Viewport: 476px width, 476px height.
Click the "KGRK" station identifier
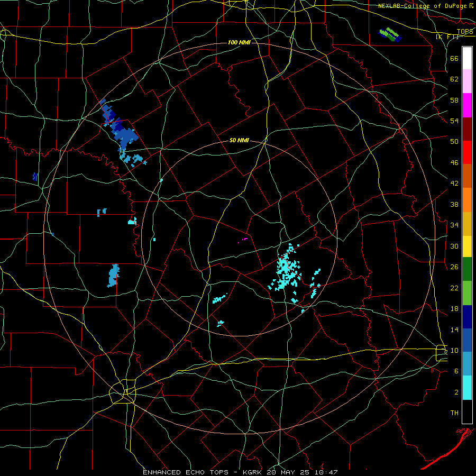tap(253, 472)
